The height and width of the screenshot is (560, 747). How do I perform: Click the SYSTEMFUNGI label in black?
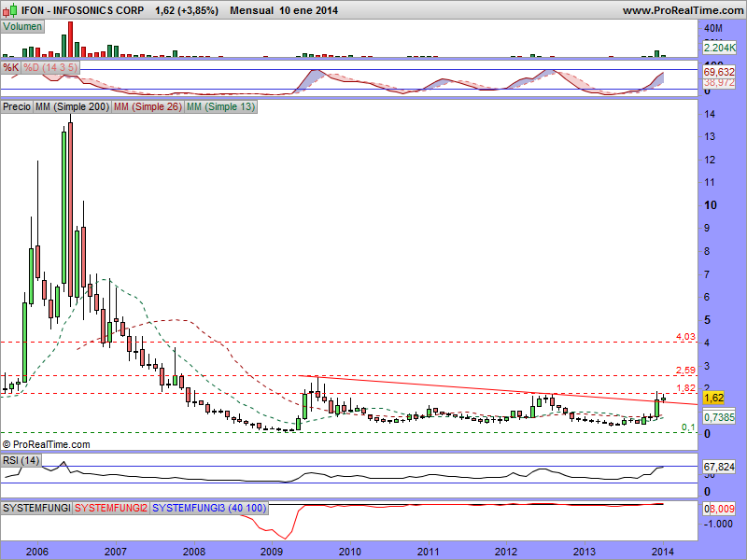36,508
